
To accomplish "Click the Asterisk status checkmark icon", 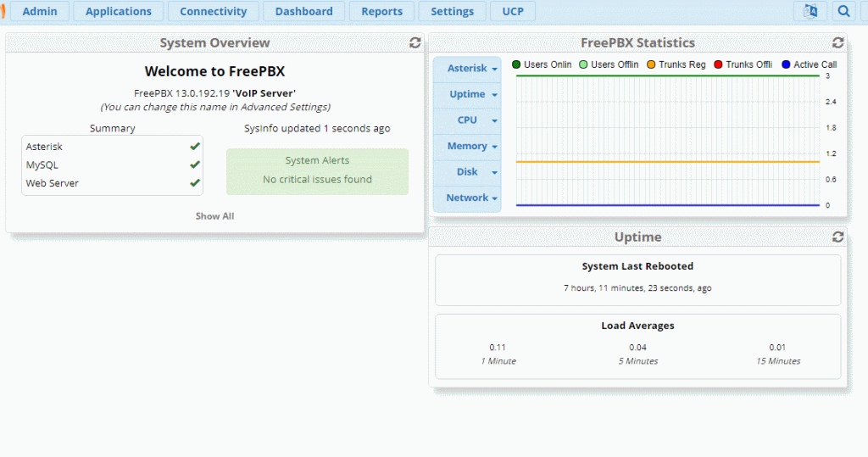I will [x=195, y=146].
